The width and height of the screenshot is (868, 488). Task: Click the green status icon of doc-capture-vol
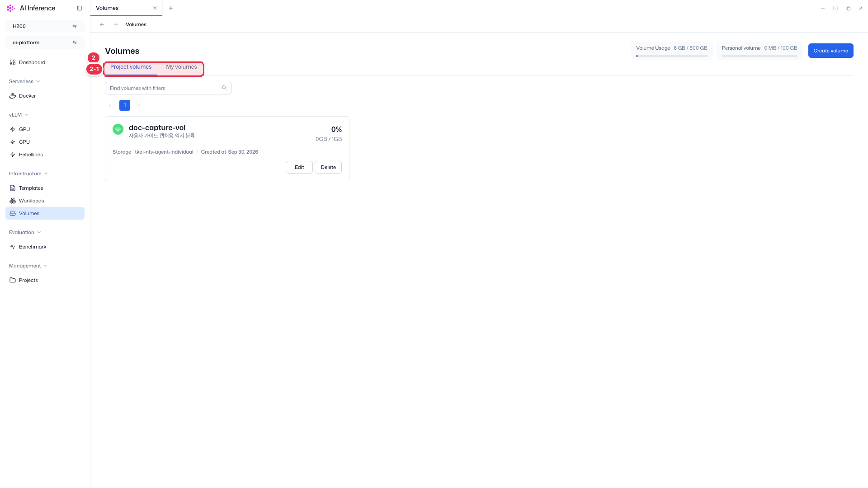[118, 129]
